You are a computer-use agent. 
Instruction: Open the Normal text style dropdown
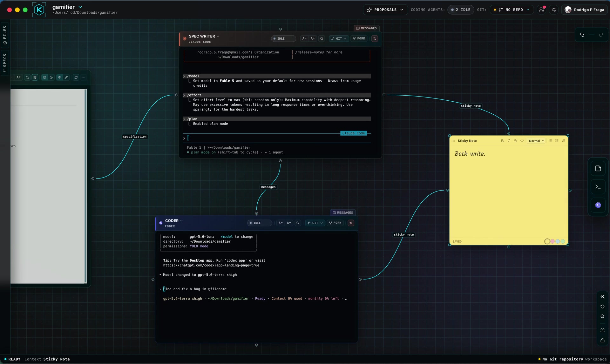coord(536,141)
